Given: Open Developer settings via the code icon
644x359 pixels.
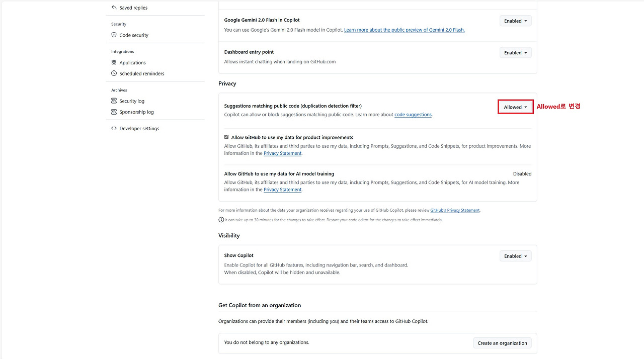Looking at the screenshot, I should tap(114, 128).
